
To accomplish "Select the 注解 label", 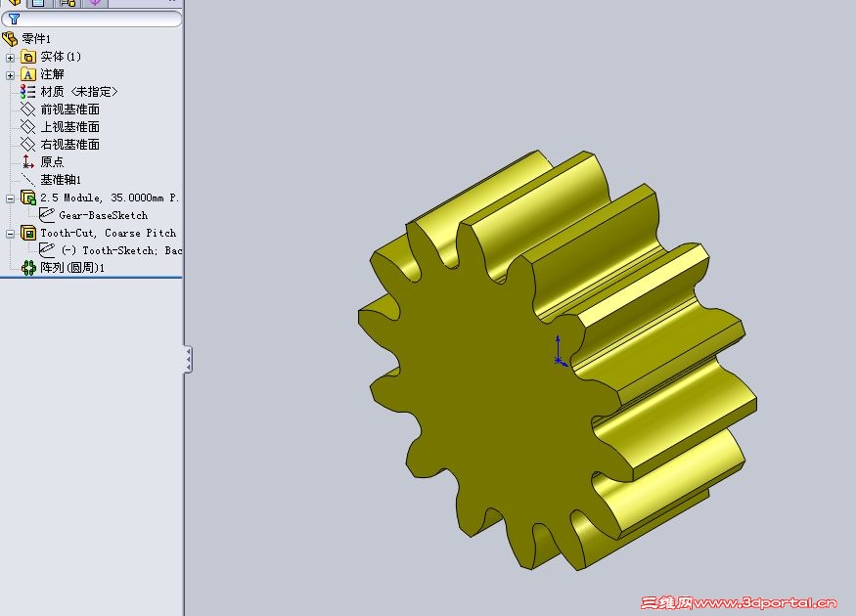I will [53, 74].
